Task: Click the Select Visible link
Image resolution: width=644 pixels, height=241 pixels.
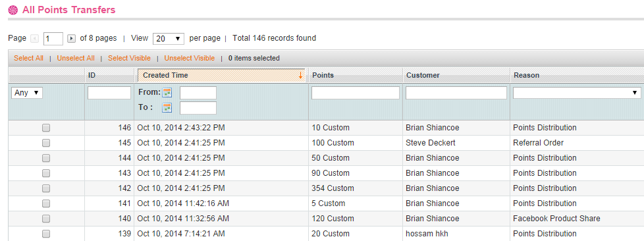Action: pos(129,59)
